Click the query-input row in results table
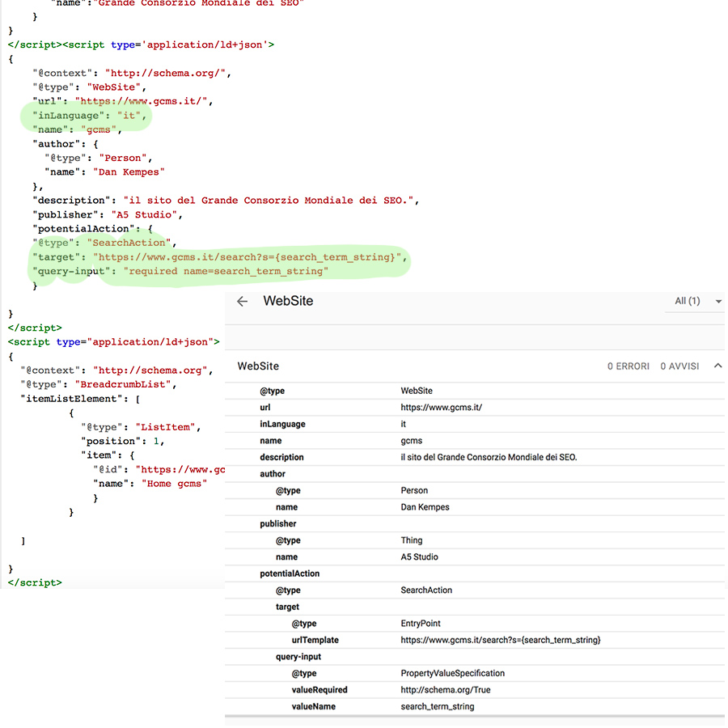The width and height of the screenshot is (728, 728). coord(300,657)
